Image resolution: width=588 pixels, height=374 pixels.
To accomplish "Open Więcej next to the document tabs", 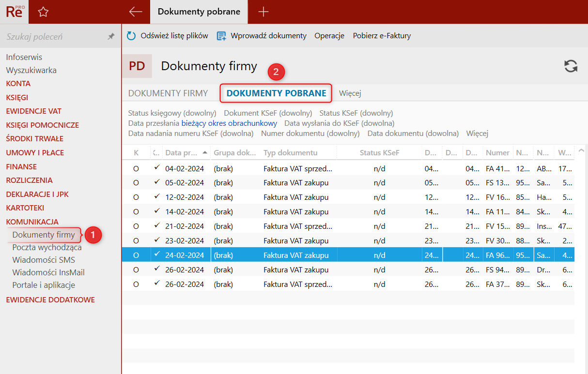I will pyautogui.click(x=350, y=93).
